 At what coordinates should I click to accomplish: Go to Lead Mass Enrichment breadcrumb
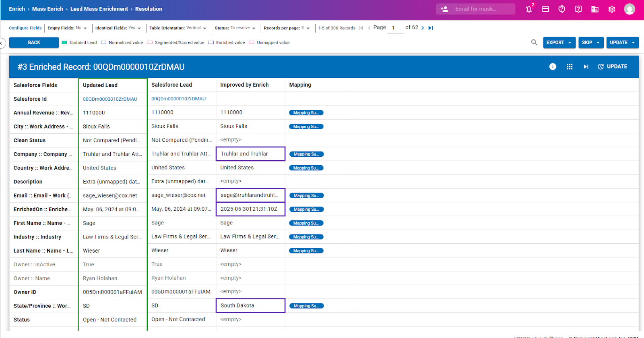pos(99,9)
